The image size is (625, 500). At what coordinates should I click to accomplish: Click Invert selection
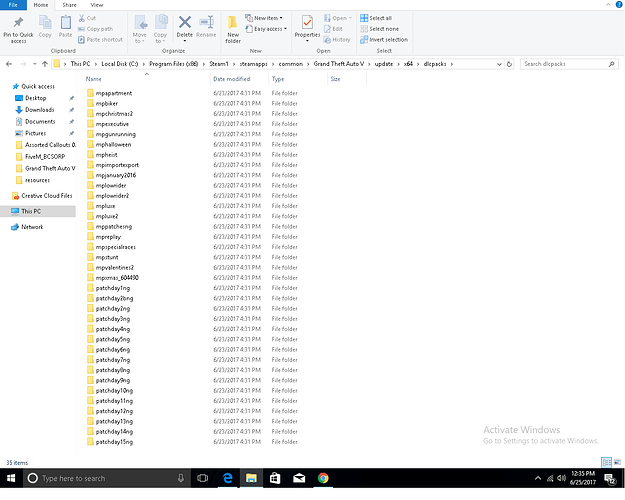(x=384, y=39)
